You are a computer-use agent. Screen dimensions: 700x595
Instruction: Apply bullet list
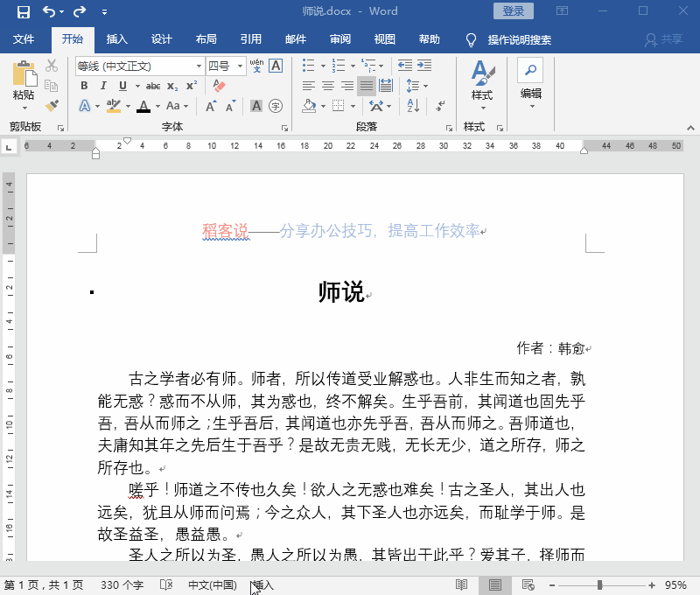(x=309, y=66)
